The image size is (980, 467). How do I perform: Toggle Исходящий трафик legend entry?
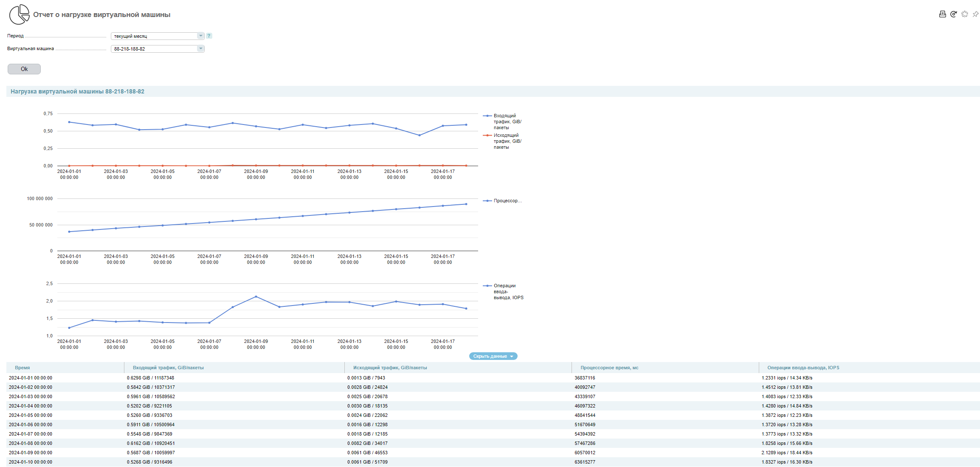tap(503, 141)
